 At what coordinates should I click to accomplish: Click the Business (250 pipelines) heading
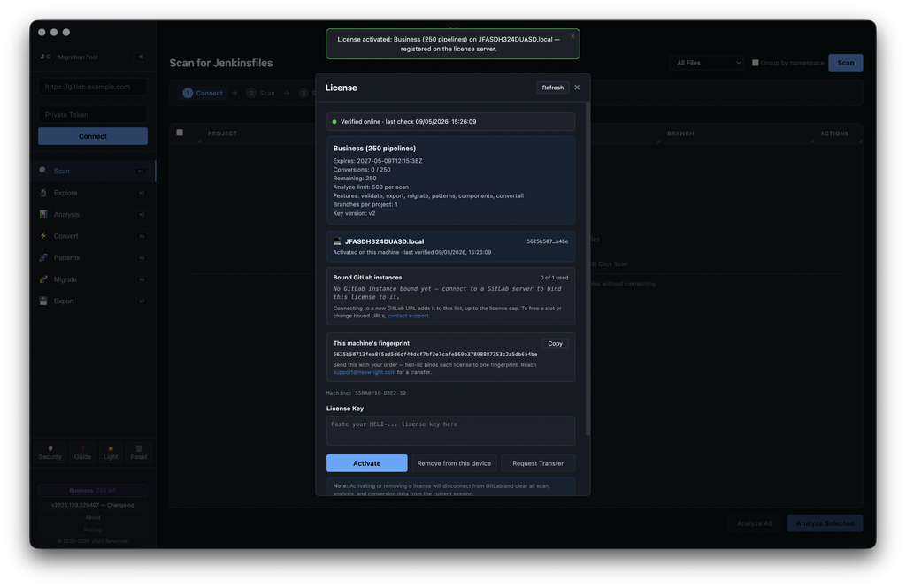374,149
